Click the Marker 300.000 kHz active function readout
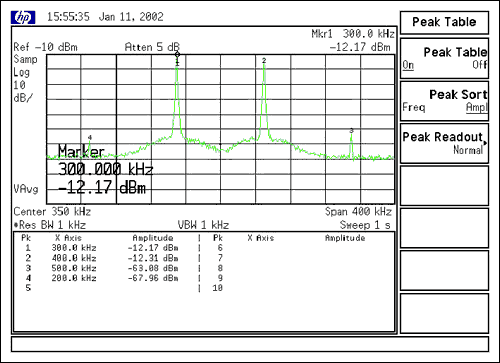 click(x=105, y=170)
